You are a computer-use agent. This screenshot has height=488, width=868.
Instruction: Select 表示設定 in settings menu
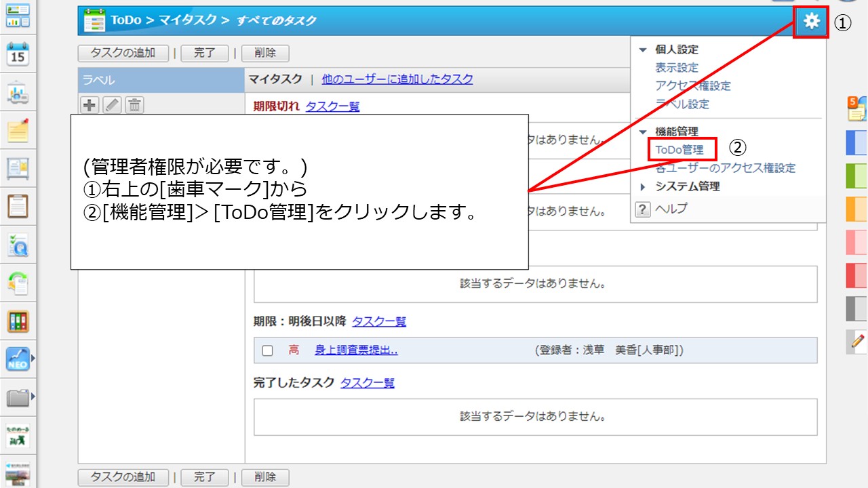coord(676,68)
